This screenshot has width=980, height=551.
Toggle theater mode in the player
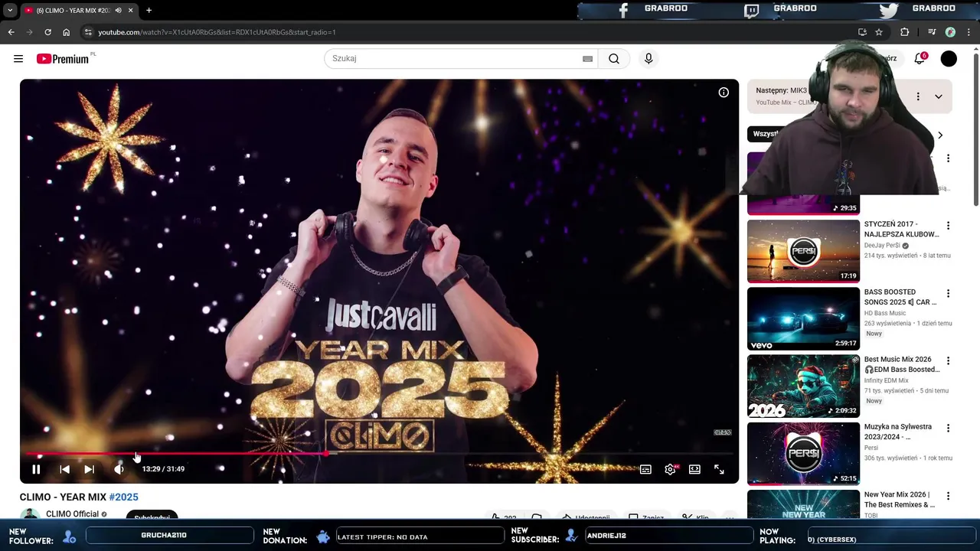[x=694, y=469]
